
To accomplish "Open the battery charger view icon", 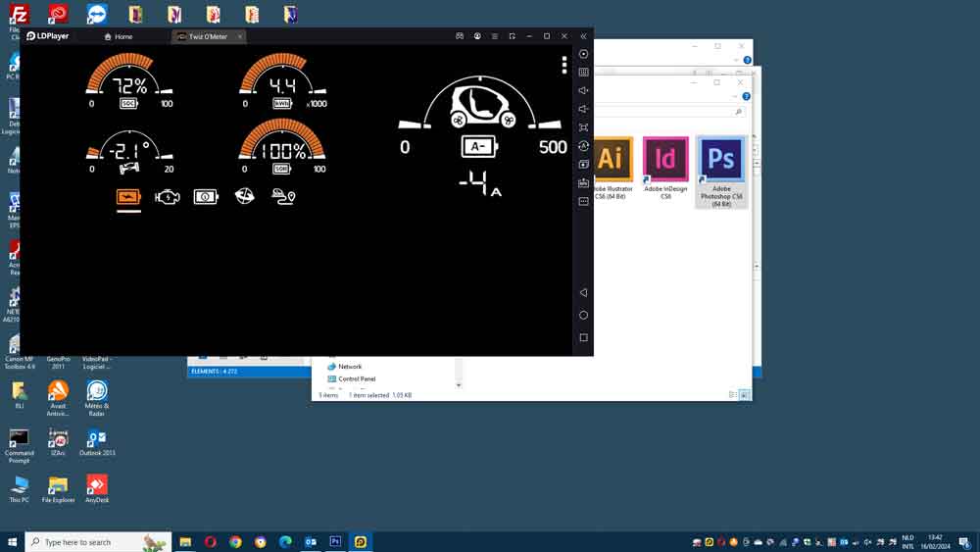I will click(206, 197).
